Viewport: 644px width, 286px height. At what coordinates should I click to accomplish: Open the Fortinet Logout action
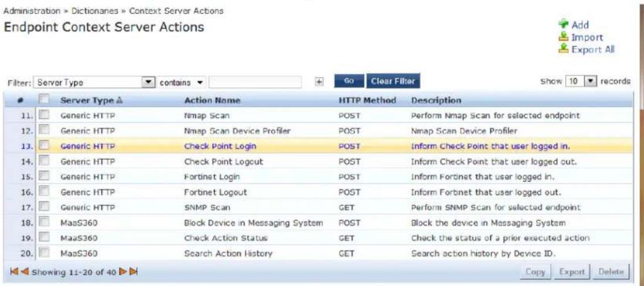pos(216,192)
